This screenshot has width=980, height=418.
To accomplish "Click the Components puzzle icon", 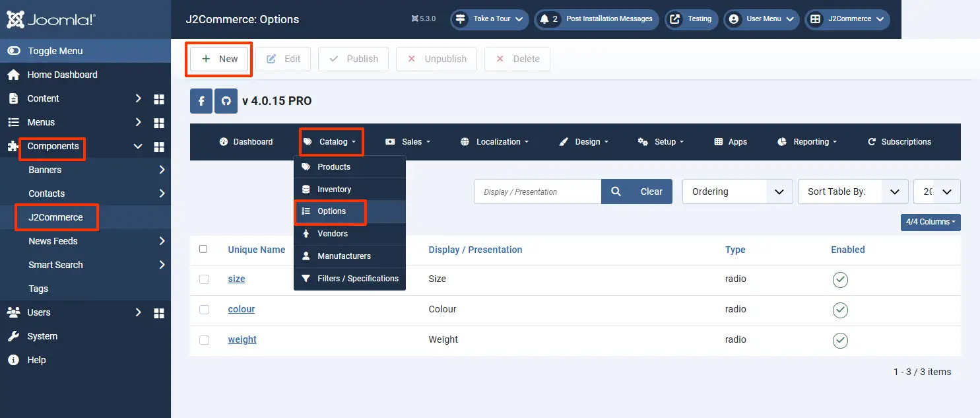I will [13, 146].
